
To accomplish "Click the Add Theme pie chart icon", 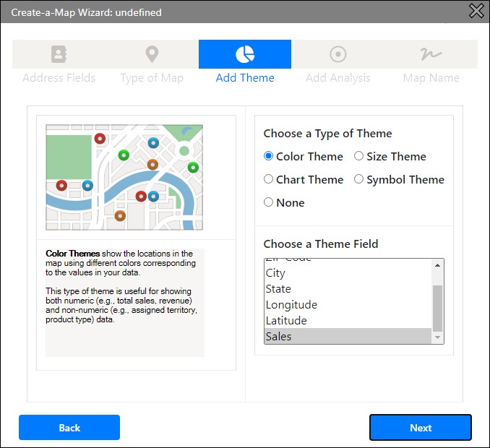I will click(x=245, y=54).
